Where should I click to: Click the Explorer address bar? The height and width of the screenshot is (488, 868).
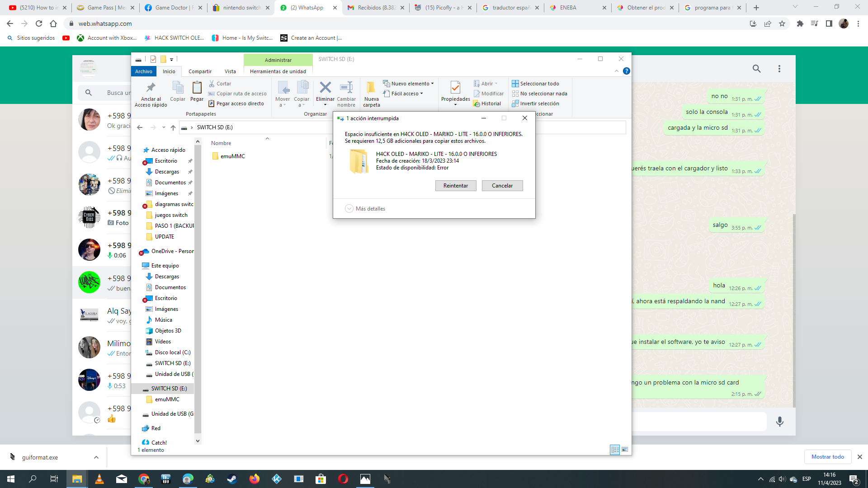[x=402, y=127]
